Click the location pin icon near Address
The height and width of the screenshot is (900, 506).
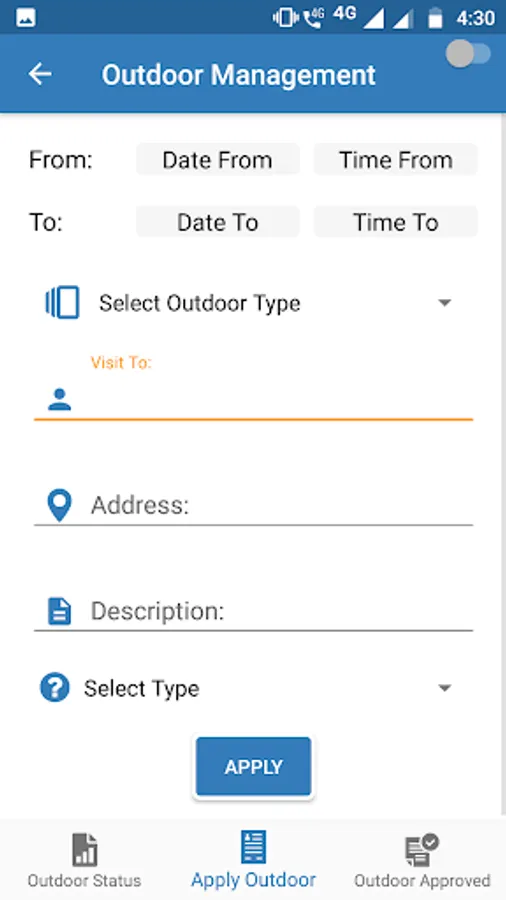[x=60, y=506]
